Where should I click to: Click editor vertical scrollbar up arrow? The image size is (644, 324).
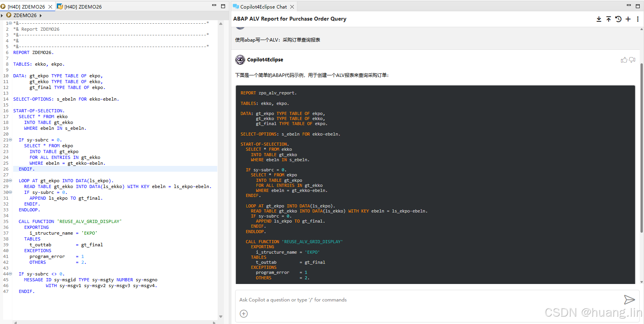[x=221, y=24]
